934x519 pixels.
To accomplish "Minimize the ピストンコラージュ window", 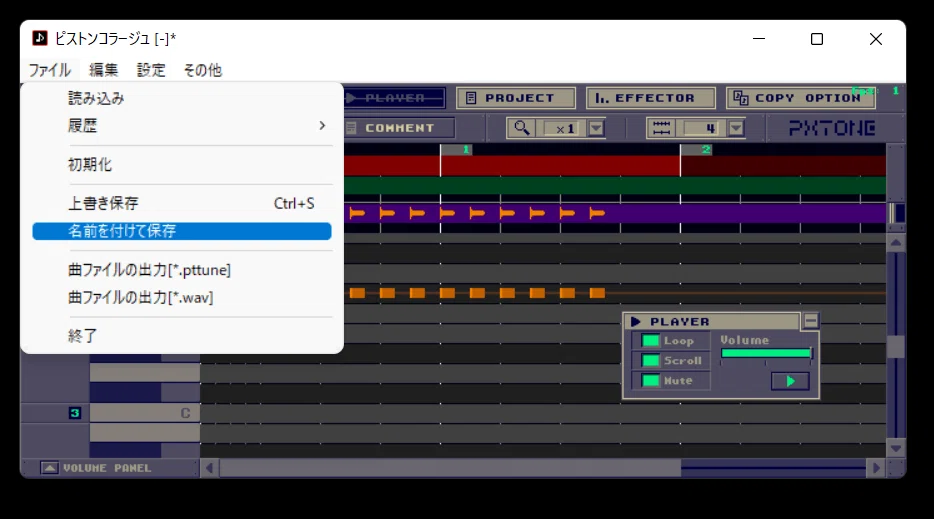I will coord(759,39).
